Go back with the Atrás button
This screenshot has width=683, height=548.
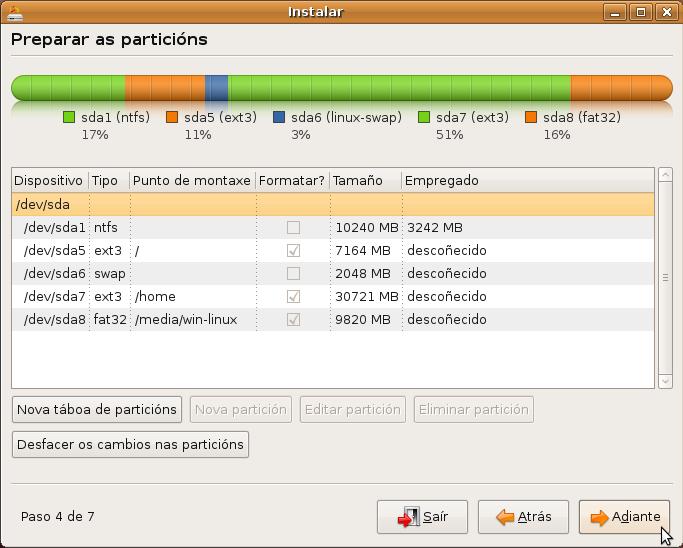pyautogui.click(x=523, y=517)
